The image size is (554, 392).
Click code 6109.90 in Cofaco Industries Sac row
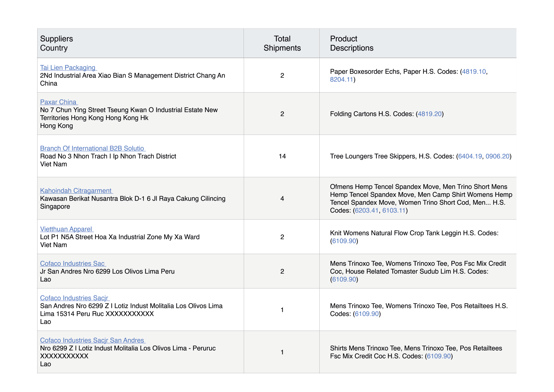pos(344,280)
